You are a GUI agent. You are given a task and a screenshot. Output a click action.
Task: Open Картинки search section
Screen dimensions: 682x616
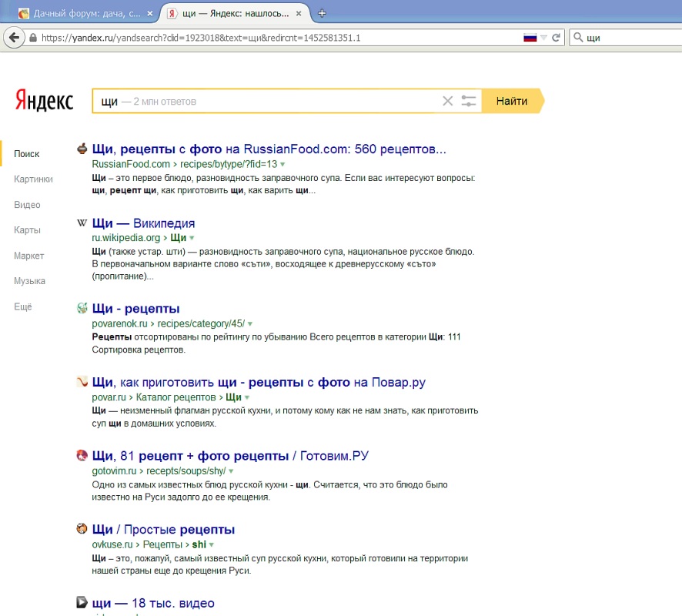click(33, 179)
